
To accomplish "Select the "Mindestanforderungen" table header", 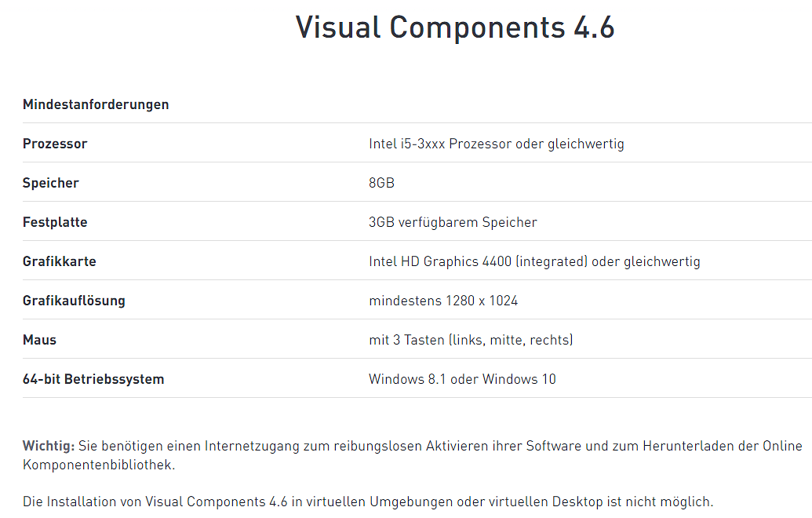I will pos(96,104).
